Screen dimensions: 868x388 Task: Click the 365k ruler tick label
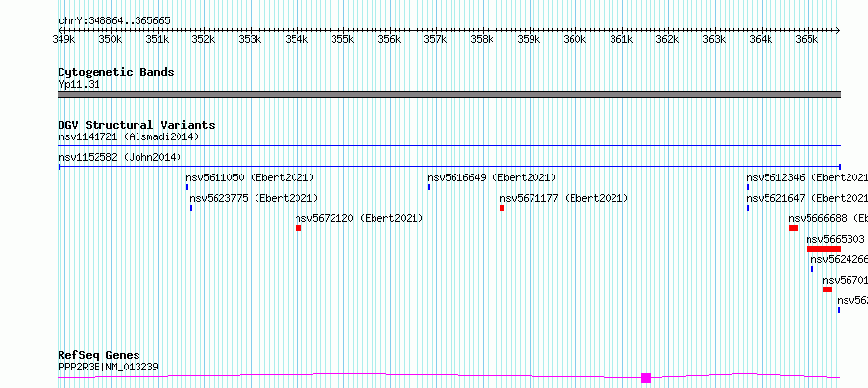coord(807,39)
